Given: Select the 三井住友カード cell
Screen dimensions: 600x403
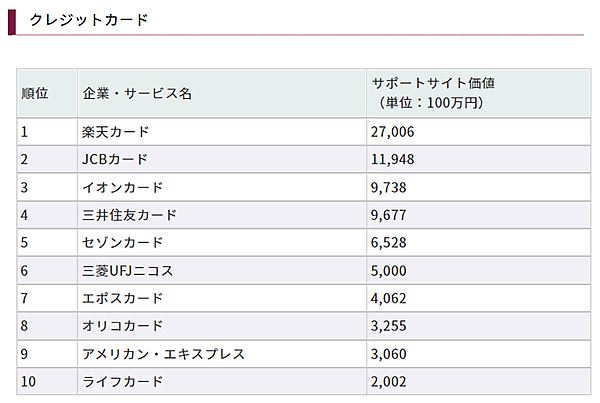Looking at the screenshot, I should click(129, 215).
